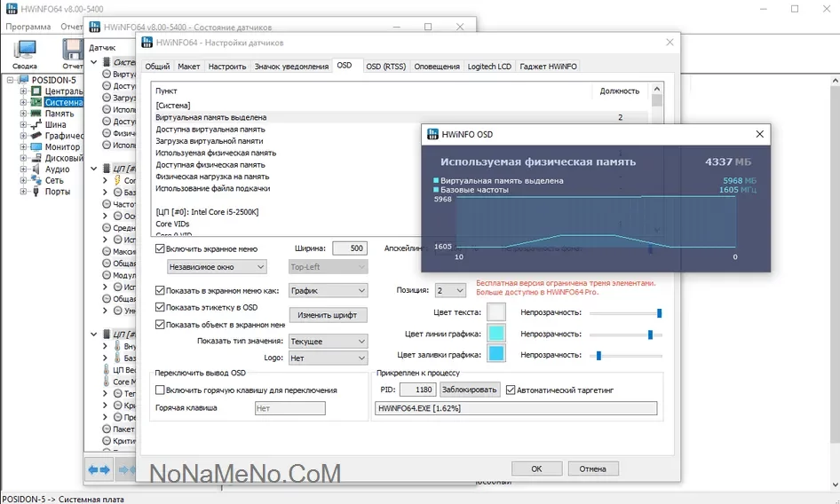Select the Память memory chip icon
The width and height of the screenshot is (840, 504).
(x=36, y=114)
